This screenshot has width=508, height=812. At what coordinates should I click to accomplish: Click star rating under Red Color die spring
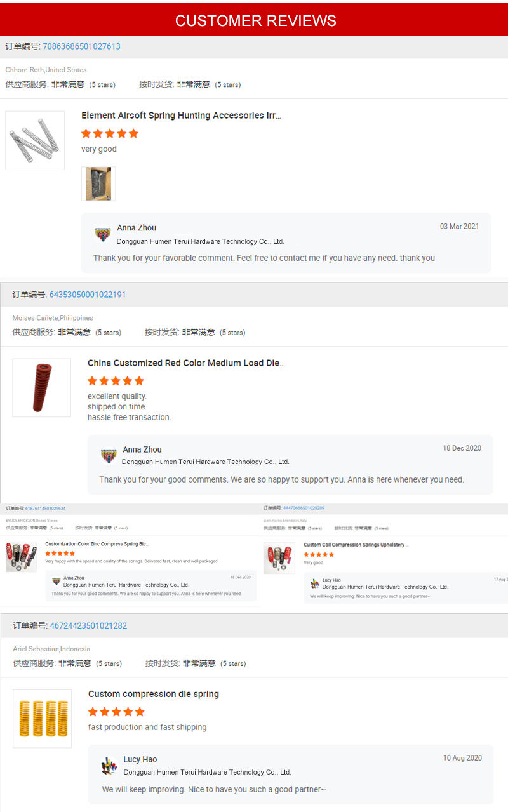pos(116,381)
